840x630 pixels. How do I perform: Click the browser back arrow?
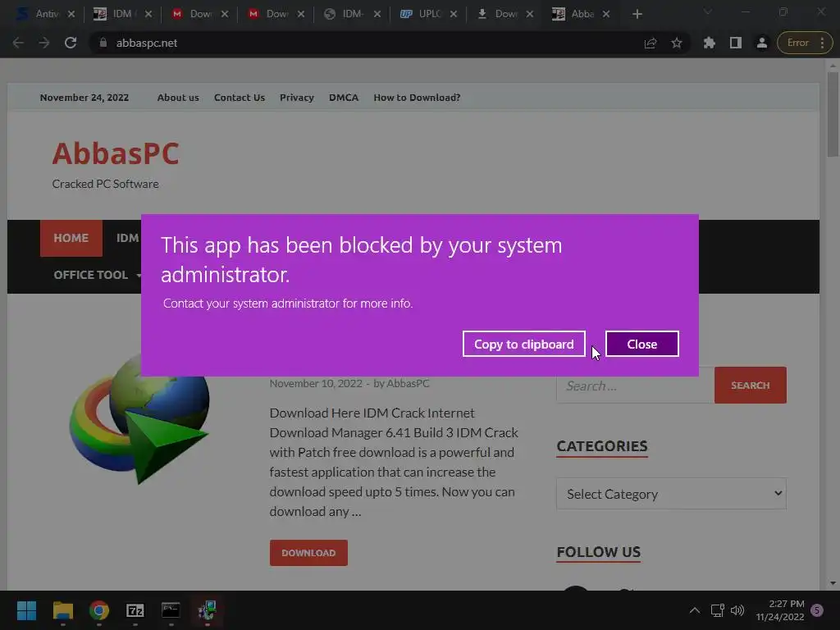tap(18, 43)
